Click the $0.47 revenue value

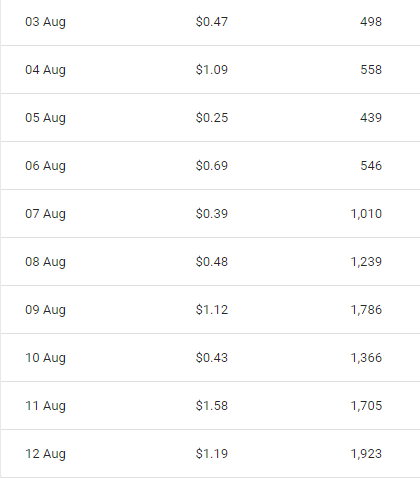pos(212,22)
